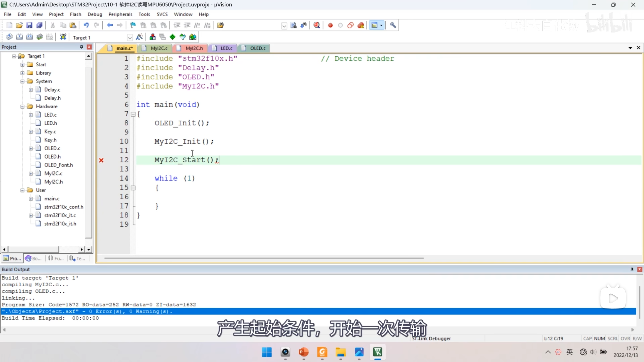This screenshot has height=362, width=644.
Task: Open Options for Target magic wand icon
Action: tap(139, 37)
